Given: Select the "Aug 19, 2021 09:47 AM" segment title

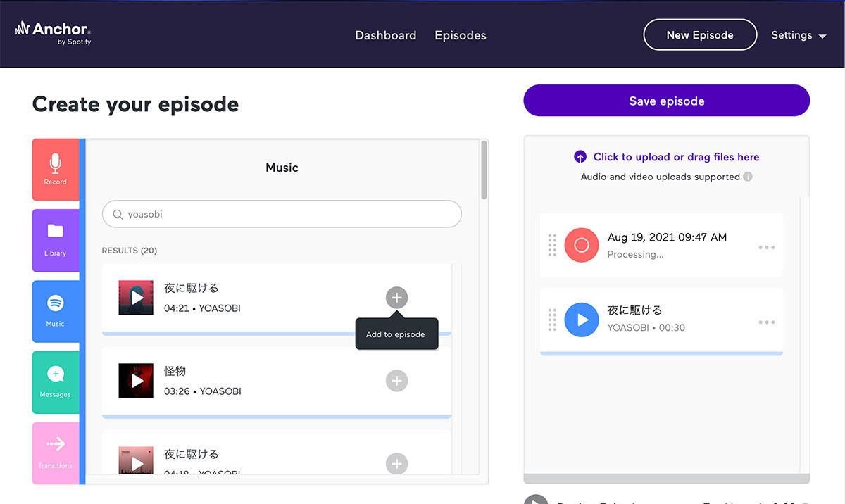Looking at the screenshot, I should (x=667, y=237).
